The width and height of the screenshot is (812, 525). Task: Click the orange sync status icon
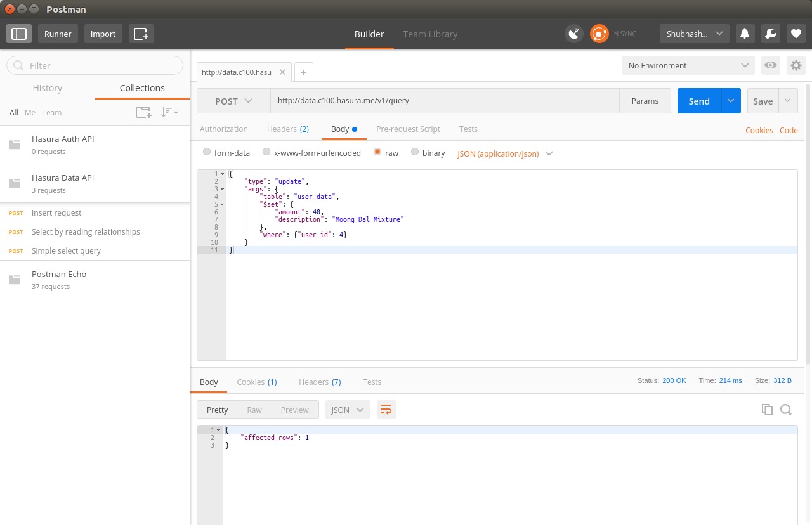tap(599, 34)
